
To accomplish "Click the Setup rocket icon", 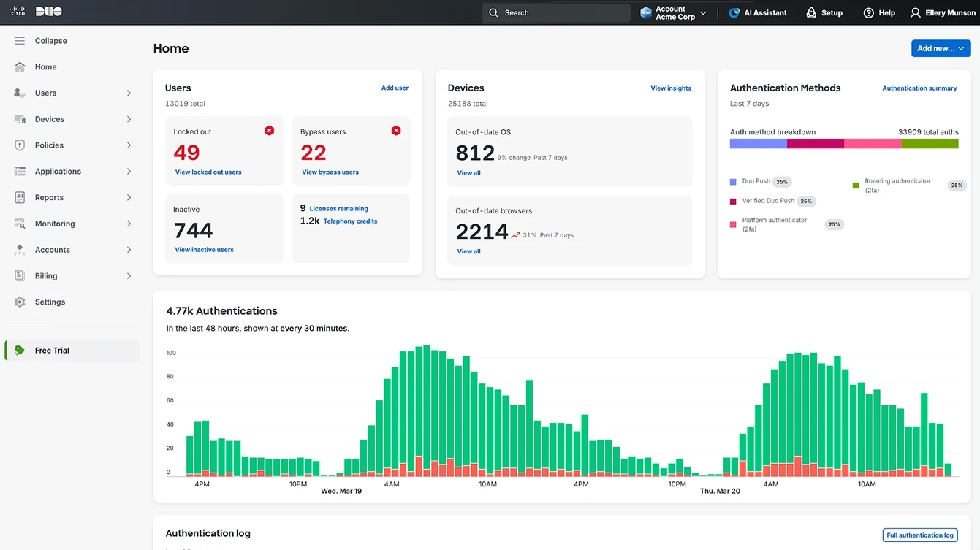I will point(811,12).
